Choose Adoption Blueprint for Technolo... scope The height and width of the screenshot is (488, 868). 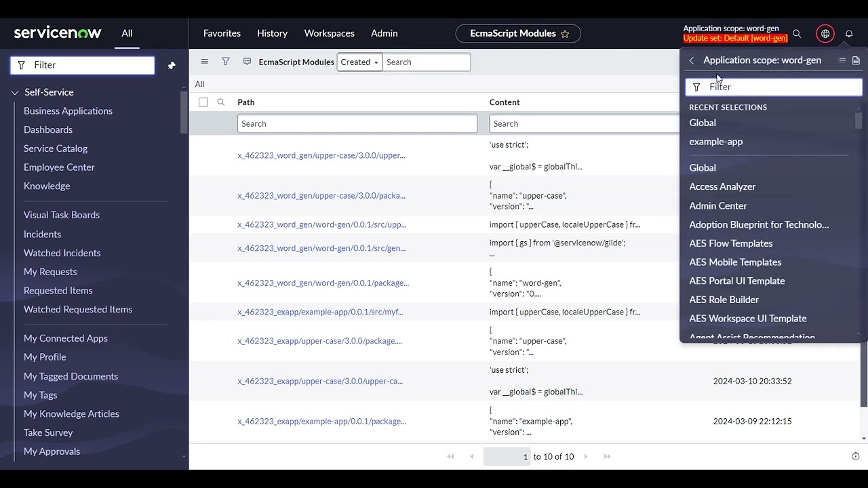point(759,224)
